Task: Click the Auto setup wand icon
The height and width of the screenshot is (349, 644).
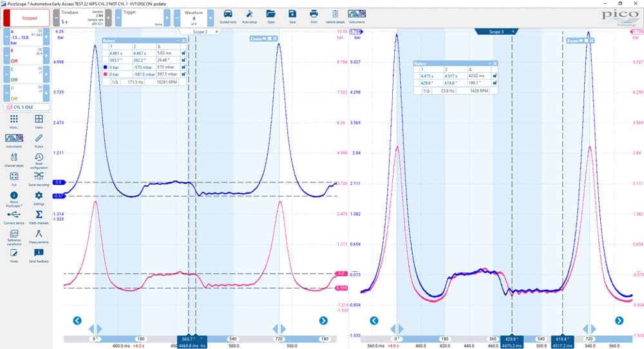Action: tap(249, 17)
